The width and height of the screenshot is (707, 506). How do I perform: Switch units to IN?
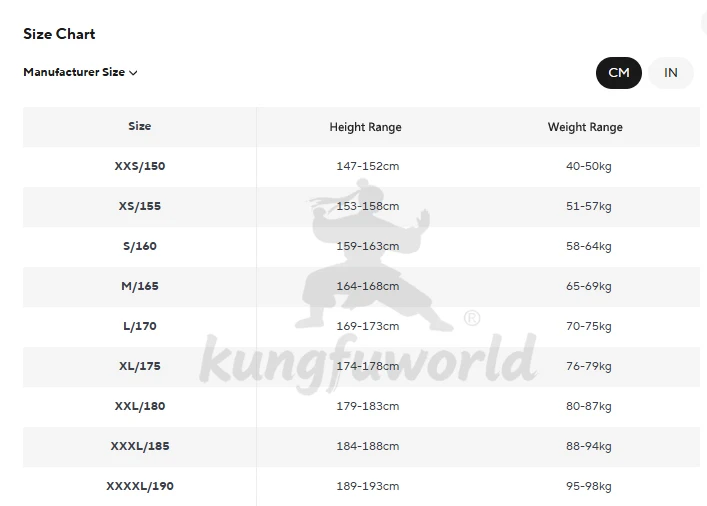[x=670, y=73]
